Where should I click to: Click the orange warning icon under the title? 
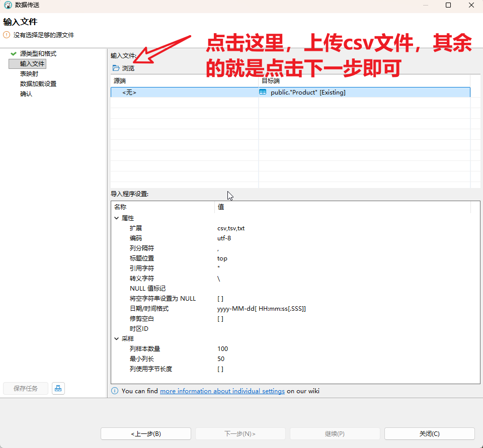(x=7, y=35)
